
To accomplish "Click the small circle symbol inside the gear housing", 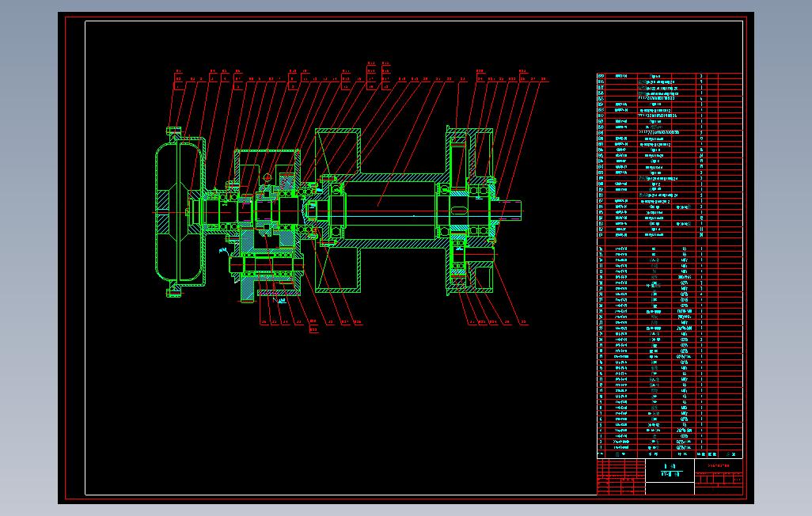I will pos(268,178).
